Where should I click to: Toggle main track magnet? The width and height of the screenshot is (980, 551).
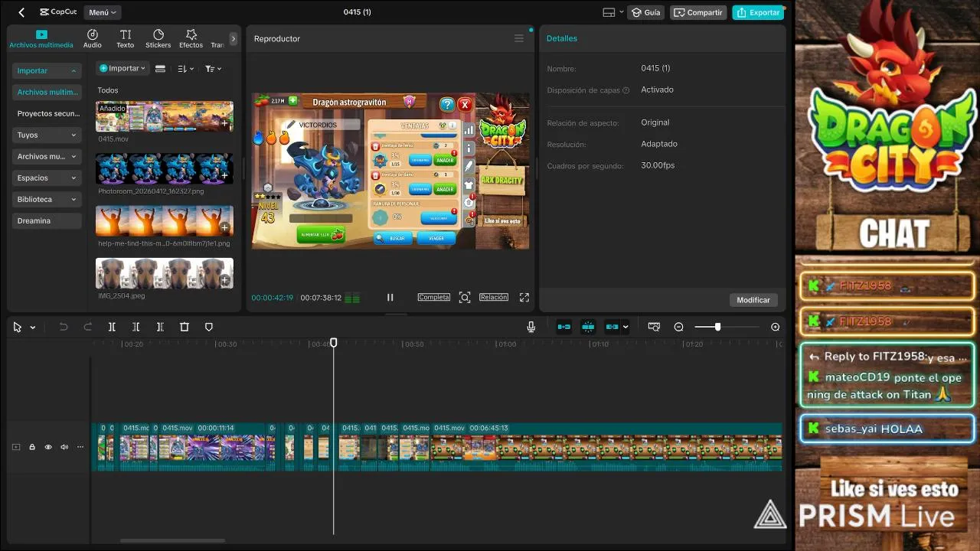tap(564, 327)
